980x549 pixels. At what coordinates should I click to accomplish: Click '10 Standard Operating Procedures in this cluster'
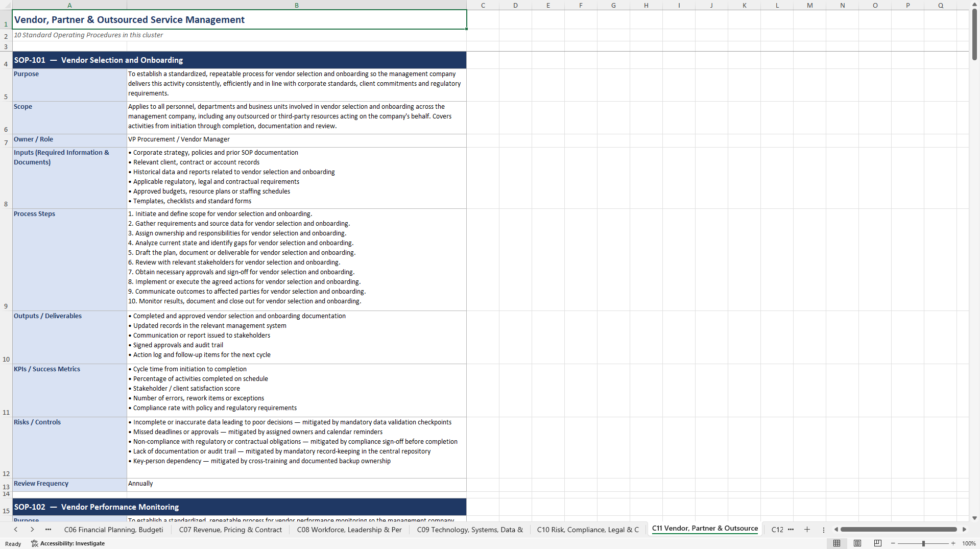pos(88,35)
